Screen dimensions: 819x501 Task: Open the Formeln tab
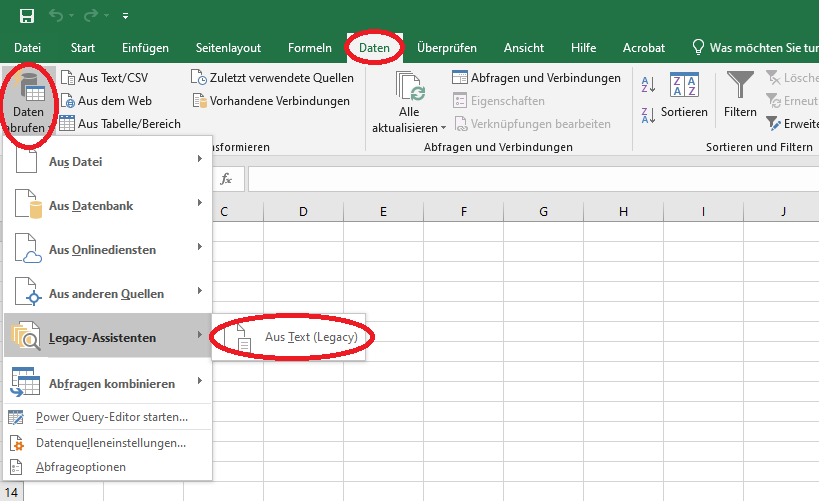point(310,48)
